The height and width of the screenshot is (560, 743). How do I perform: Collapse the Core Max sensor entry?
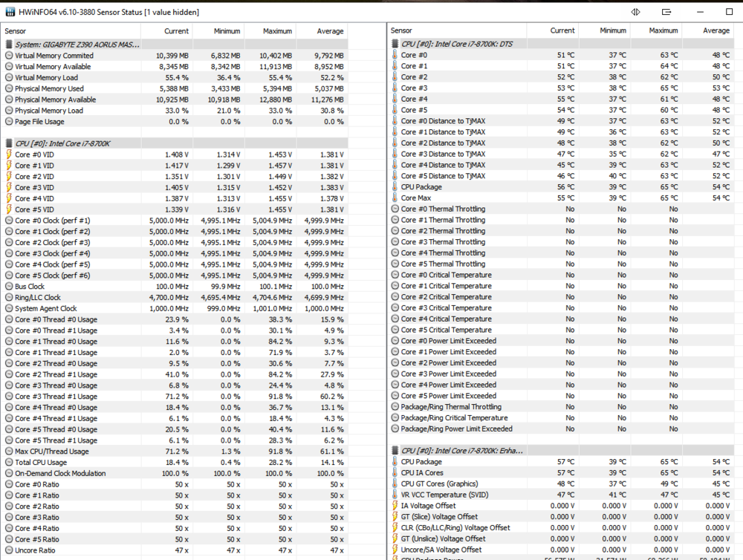pos(394,198)
